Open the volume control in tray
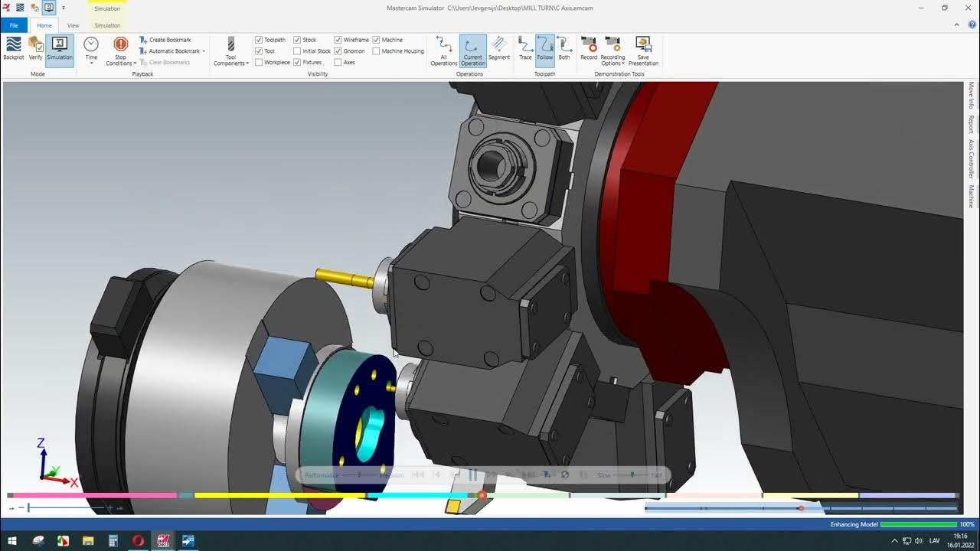This screenshot has height=551, width=980. 917,541
